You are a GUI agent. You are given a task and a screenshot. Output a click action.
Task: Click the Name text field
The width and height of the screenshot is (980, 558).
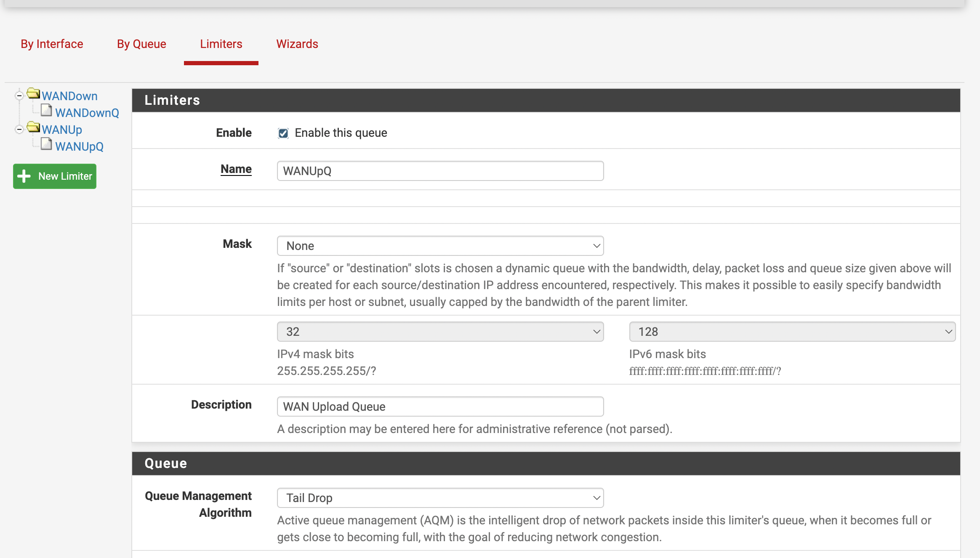pyautogui.click(x=440, y=171)
